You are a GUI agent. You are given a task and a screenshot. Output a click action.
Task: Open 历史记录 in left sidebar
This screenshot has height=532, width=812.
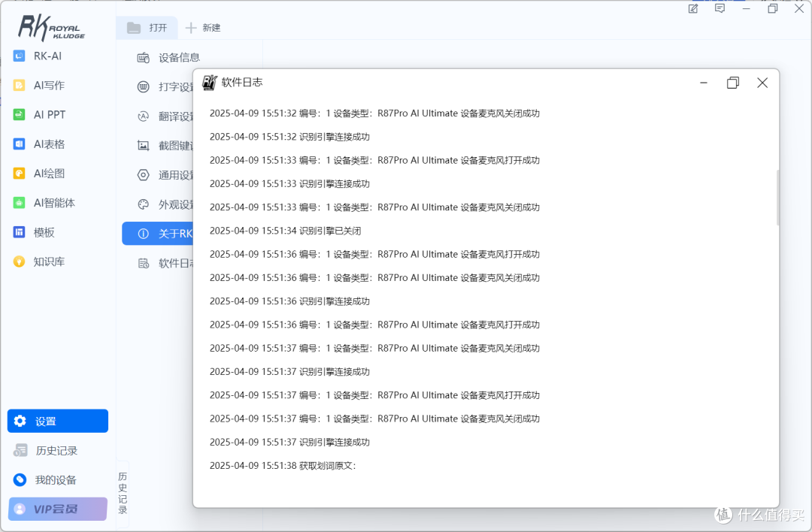[x=46, y=451]
